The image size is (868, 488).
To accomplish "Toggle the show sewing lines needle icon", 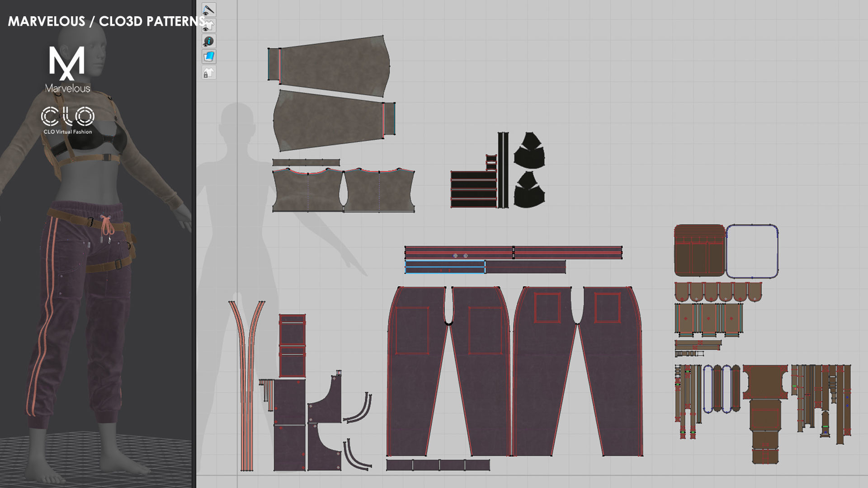I will (208, 10).
